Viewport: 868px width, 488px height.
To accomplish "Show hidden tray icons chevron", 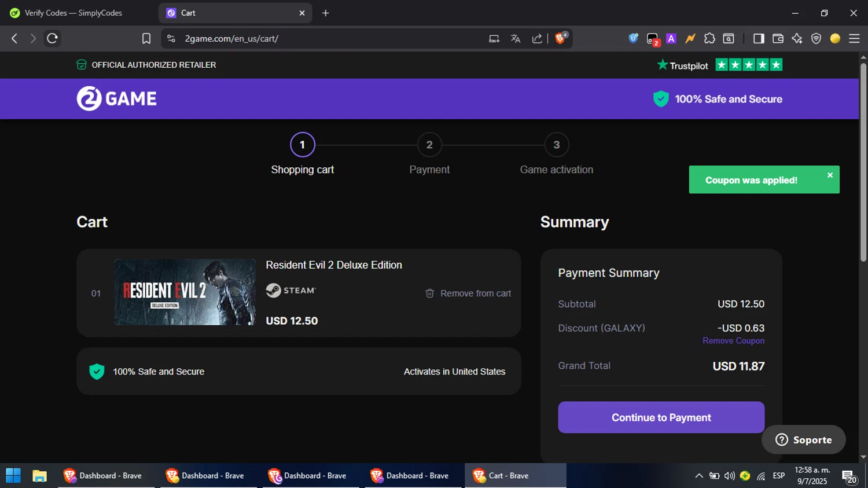I will pyautogui.click(x=699, y=476).
